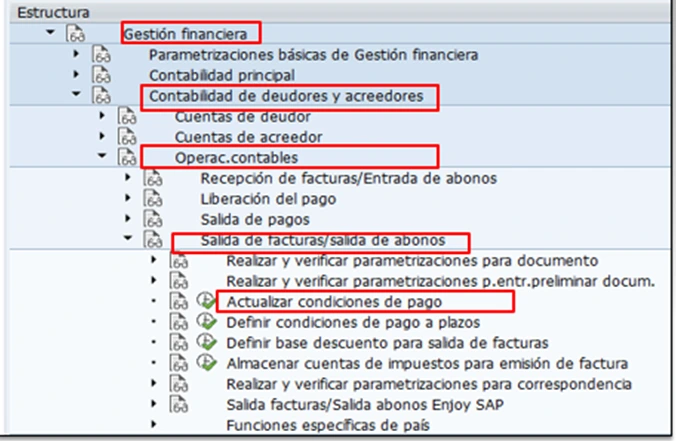Execute activity icon for Definir condiciones de pago a plazos
The width and height of the screenshot is (676, 441).
point(207,321)
